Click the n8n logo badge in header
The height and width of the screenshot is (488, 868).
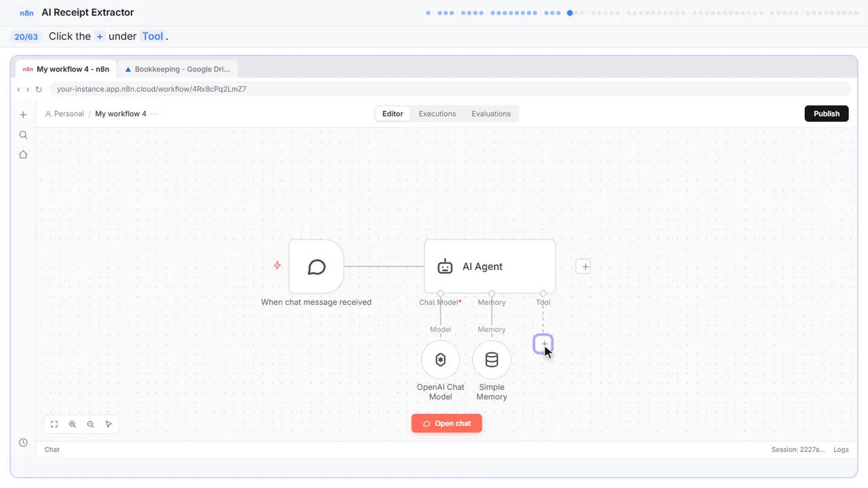coord(27,12)
